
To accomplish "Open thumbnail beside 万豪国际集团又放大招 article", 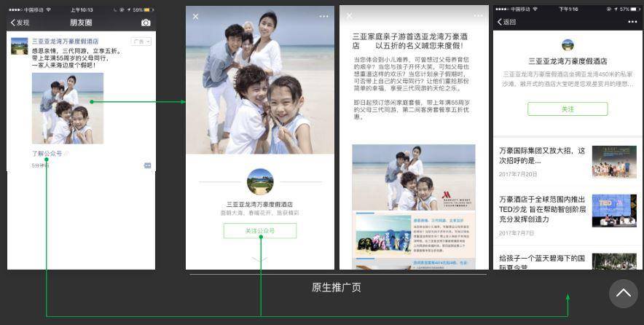I will pyautogui.click(x=614, y=162).
